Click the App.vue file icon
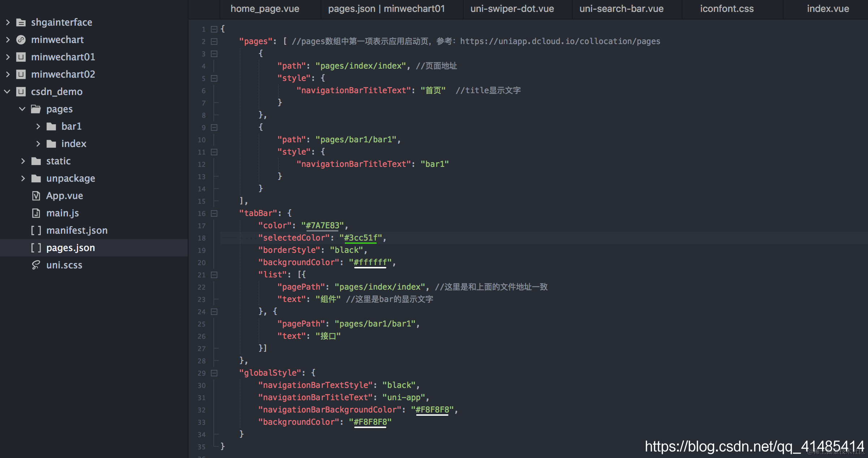The image size is (868, 458). pyautogui.click(x=36, y=196)
